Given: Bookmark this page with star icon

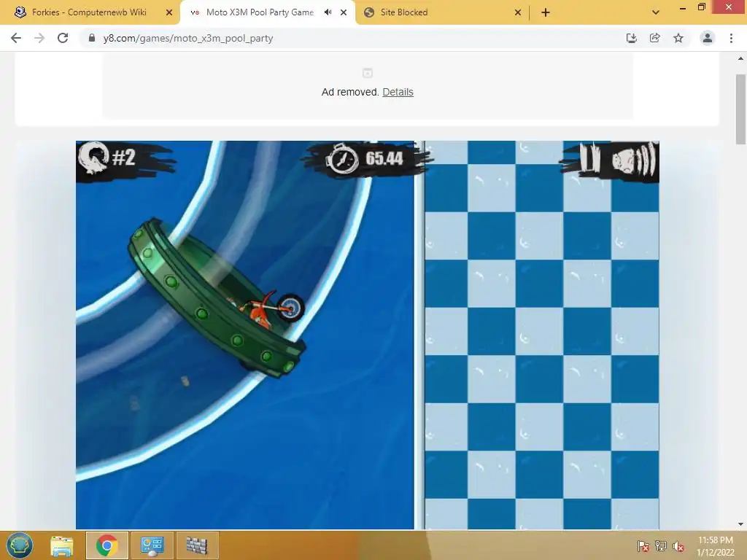Looking at the screenshot, I should pyautogui.click(x=678, y=38).
